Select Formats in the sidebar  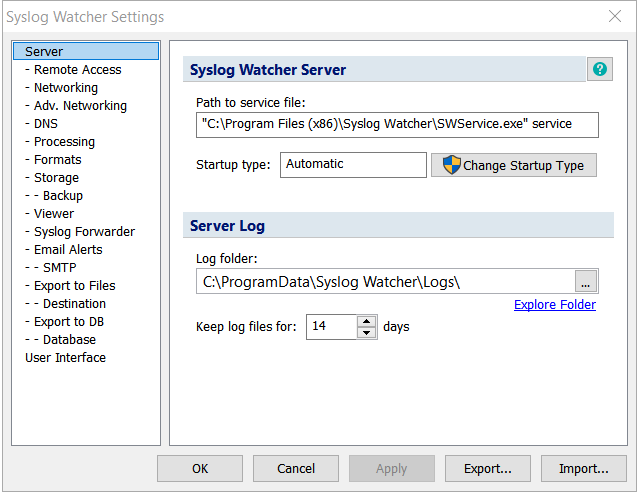[57, 159]
